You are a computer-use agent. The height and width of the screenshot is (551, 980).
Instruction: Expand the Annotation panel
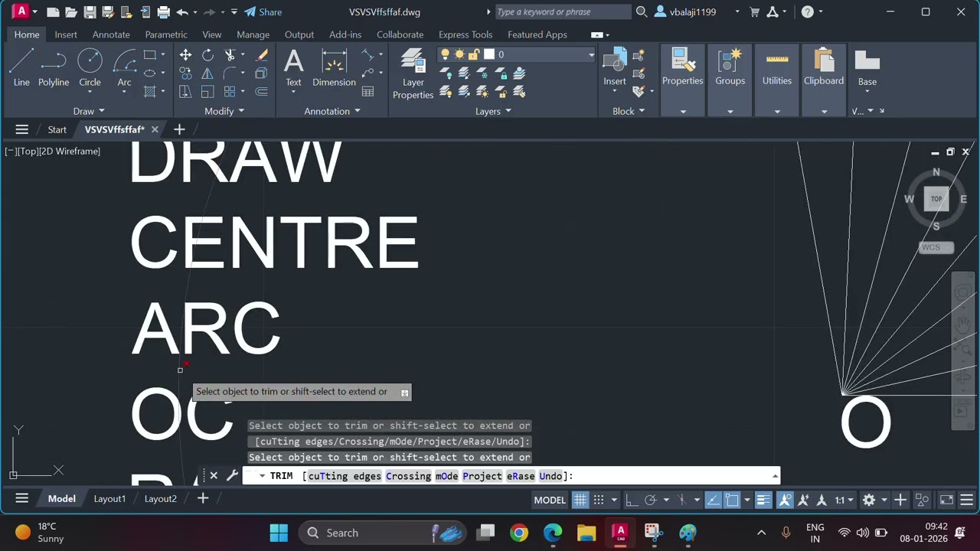(x=332, y=111)
